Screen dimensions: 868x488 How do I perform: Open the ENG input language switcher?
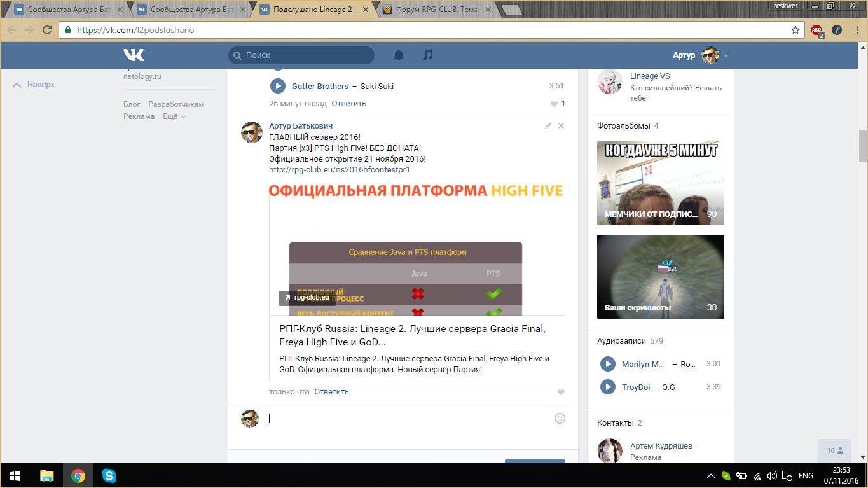point(806,476)
